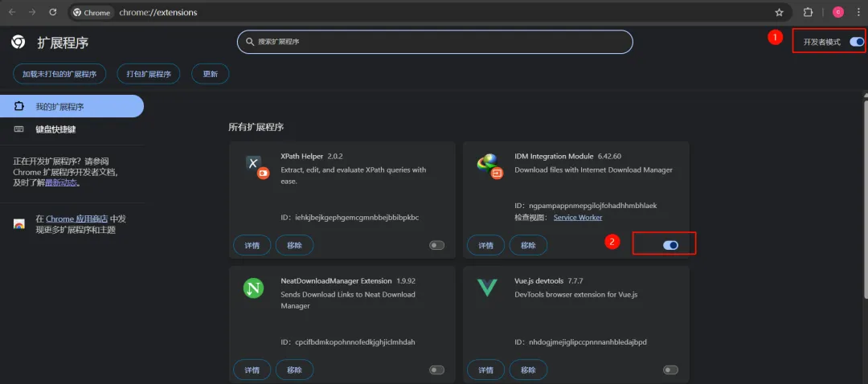The width and height of the screenshot is (868, 384).
Task: Open the Chrome three-dot menu
Action: (x=858, y=12)
